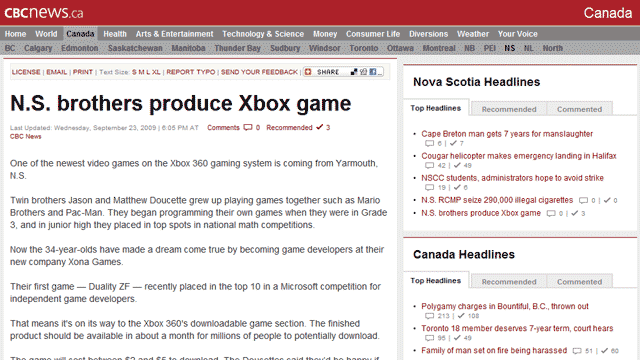Viewport: 640px width, 360px height.
Task: Select PEI regional link
Action: [x=489, y=48]
